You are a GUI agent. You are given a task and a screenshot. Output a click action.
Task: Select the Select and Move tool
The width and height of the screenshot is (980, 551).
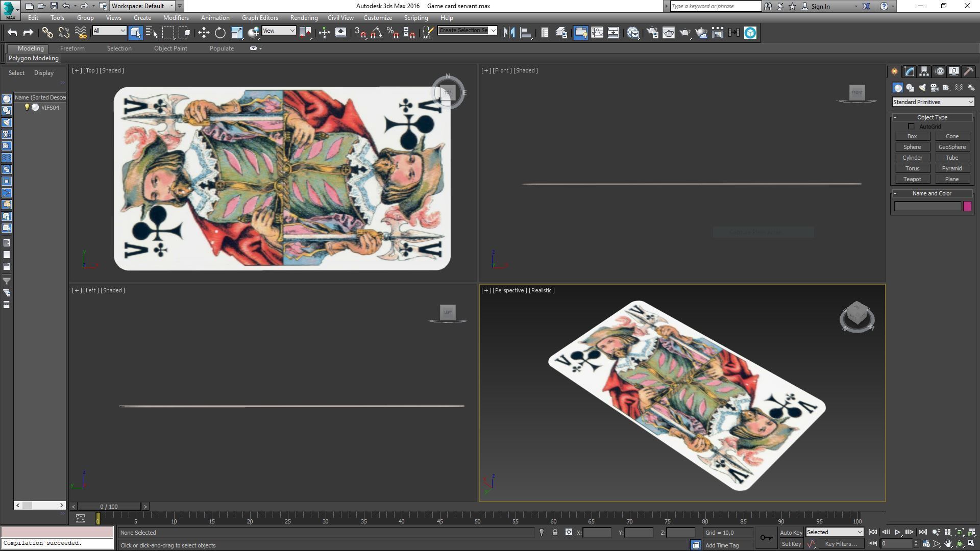[x=204, y=33]
